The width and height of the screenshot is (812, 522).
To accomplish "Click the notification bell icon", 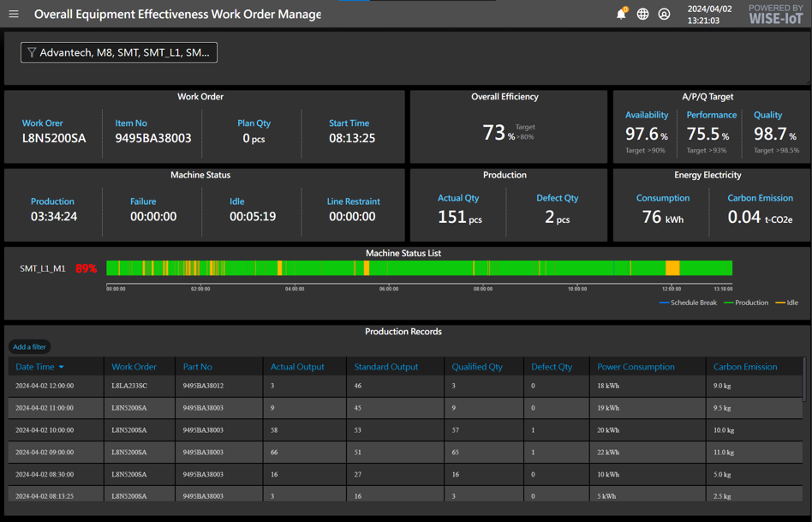I will click(621, 15).
